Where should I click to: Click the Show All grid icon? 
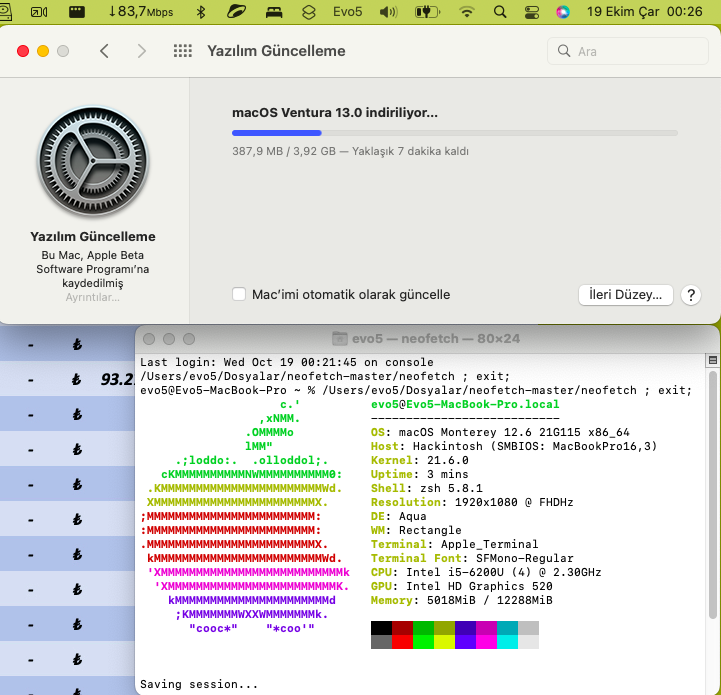tap(182, 51)
